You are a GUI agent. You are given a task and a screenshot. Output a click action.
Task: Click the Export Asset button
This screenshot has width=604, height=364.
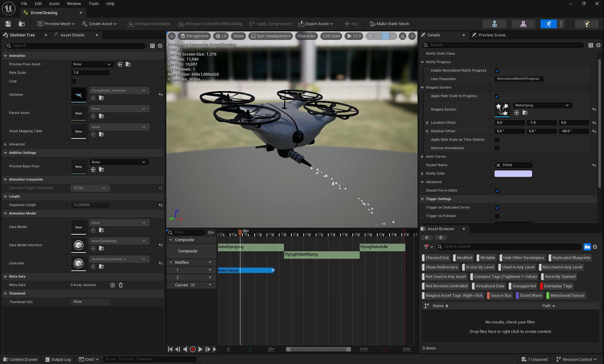pyautogui.click(x=315, y=24)
